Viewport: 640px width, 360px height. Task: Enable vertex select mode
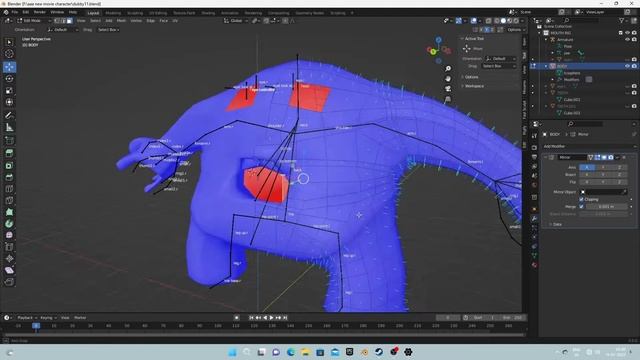pyautogui.click(x=57, y=20)
